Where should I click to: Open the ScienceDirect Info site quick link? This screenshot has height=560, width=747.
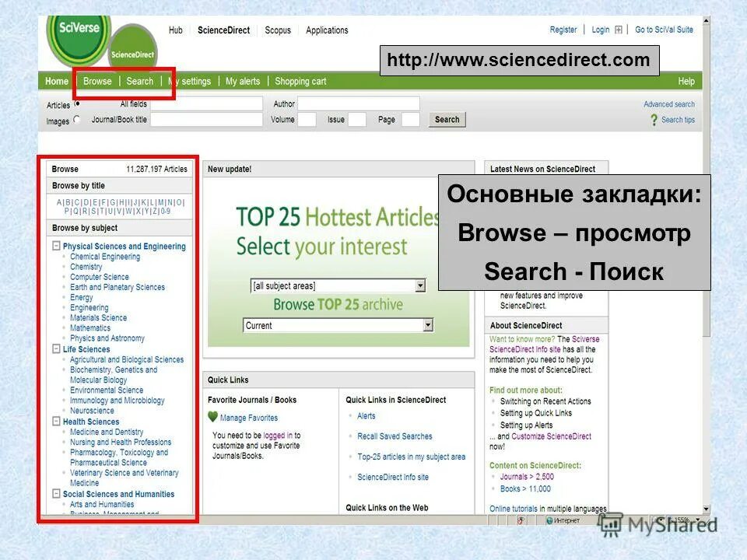[393, 477]
